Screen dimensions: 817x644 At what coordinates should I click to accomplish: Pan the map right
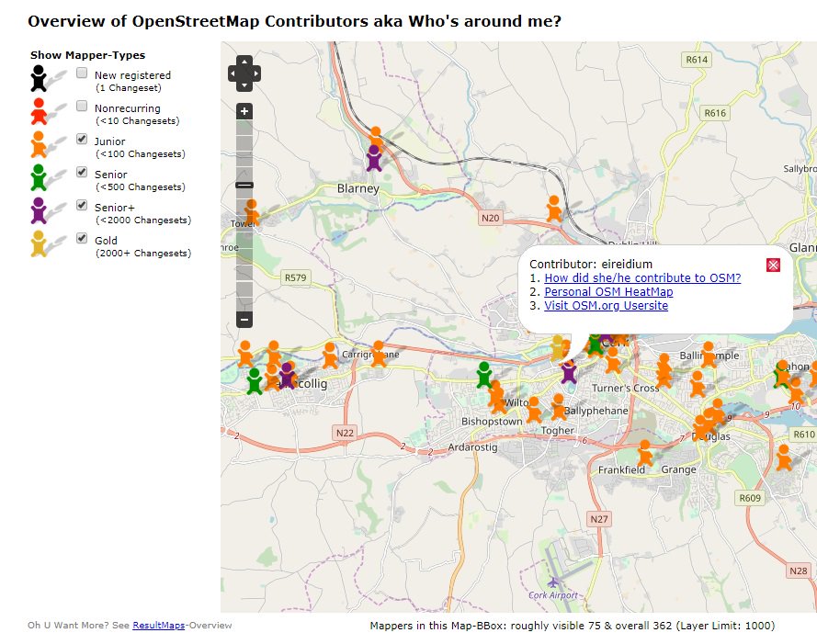255,73
